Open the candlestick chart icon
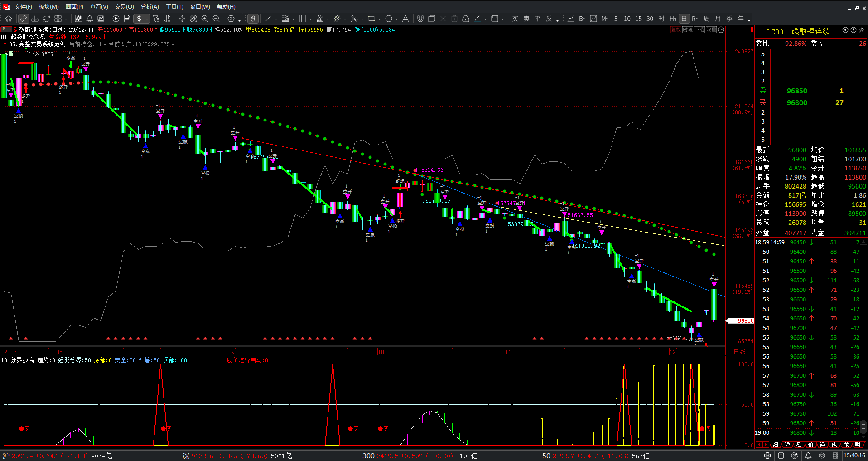868x461 pixels. point(78,19)
